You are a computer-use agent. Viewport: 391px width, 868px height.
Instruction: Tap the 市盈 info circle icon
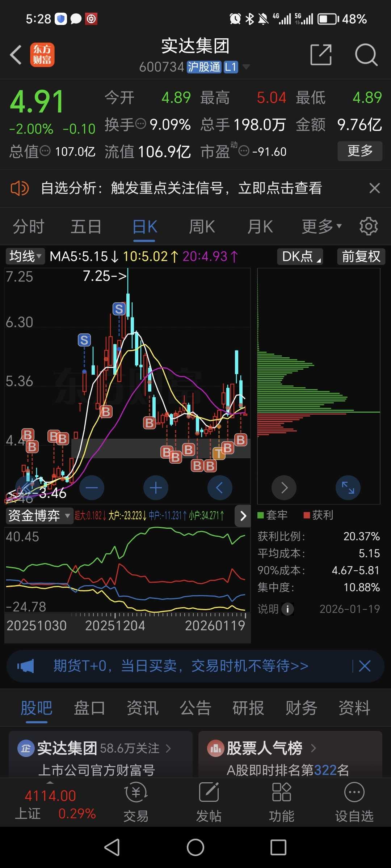click(x=244, y=150)
